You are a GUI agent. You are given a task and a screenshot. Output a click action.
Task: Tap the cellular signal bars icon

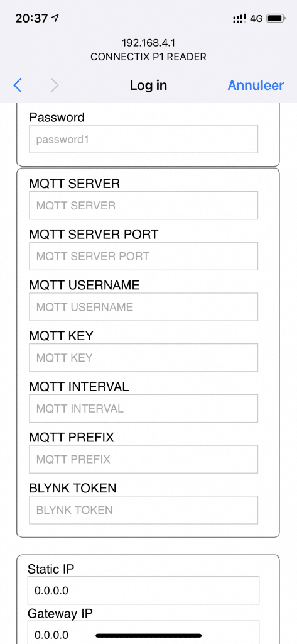240,18
